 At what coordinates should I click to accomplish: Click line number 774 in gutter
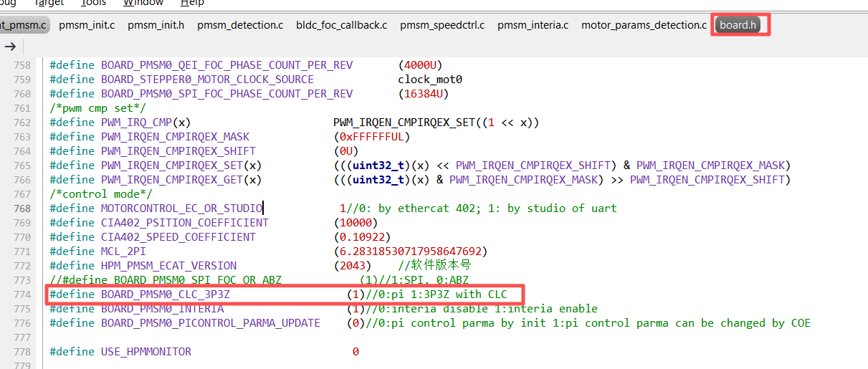pyautogui.click(x=22, y=294)
